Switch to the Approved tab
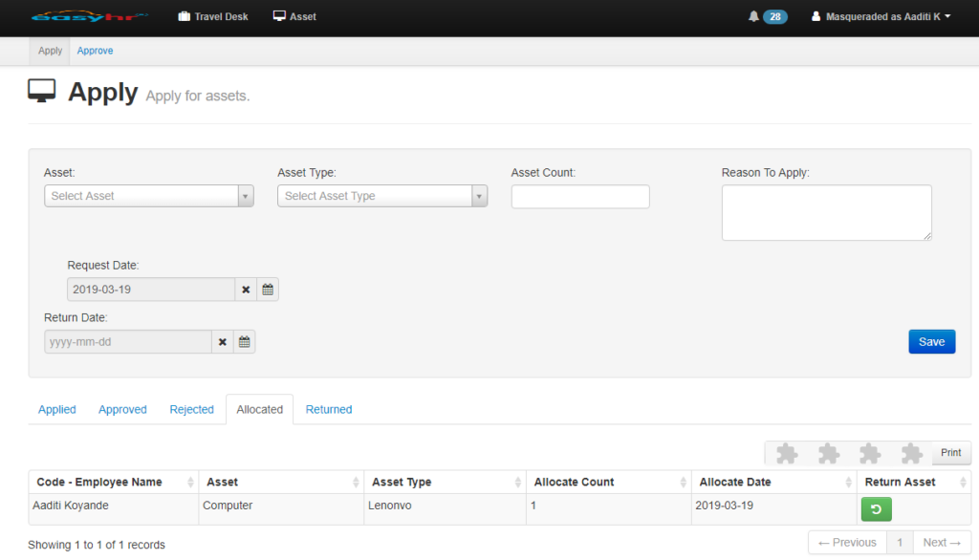 (121, 409)
